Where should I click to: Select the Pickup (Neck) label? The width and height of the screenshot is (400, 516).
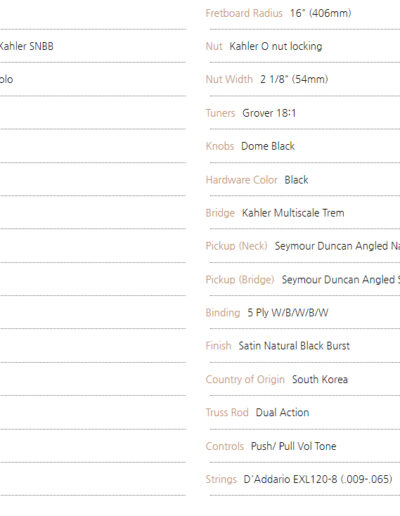[x=236, y=246]
